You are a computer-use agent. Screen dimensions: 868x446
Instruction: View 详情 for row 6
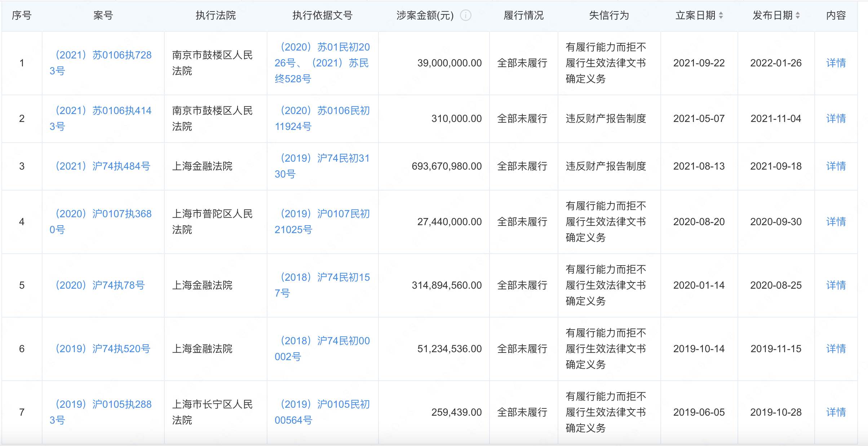tap(836, 349)
